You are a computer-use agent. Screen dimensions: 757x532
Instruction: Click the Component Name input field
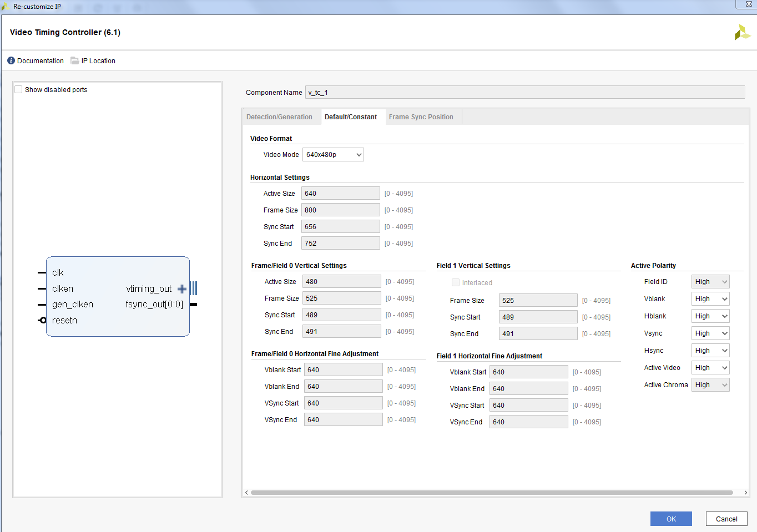(524, 93)
